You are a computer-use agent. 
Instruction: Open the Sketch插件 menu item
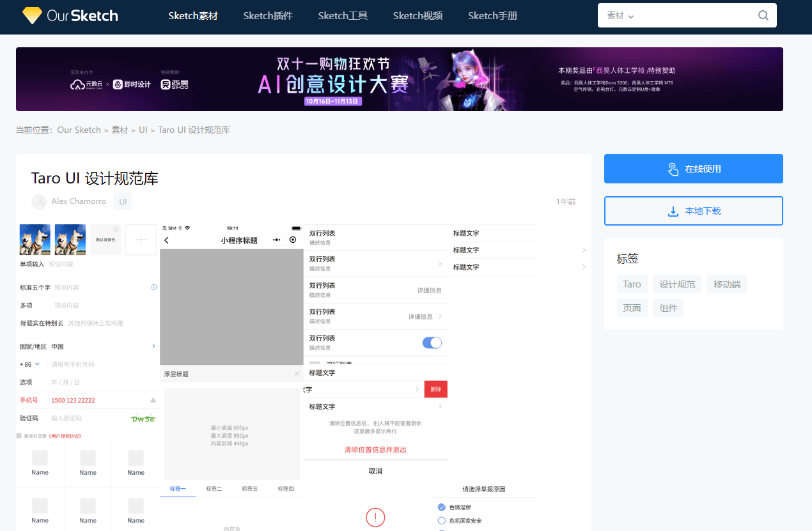tap(268, 16)
